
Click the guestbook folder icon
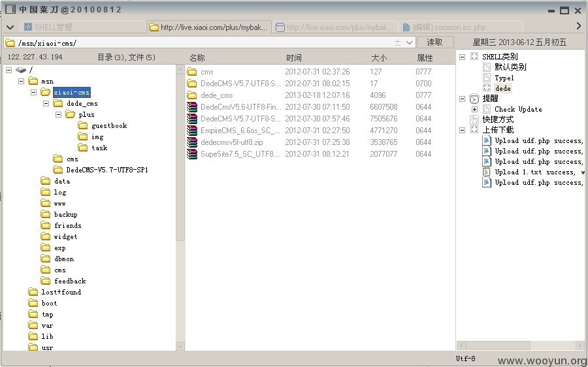[83, 125]
